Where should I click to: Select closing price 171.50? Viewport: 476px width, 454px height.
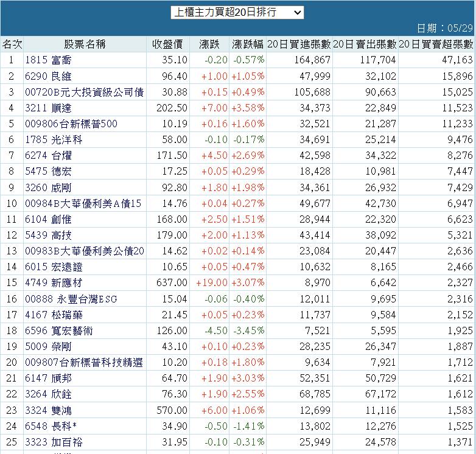tap(172, 155)
